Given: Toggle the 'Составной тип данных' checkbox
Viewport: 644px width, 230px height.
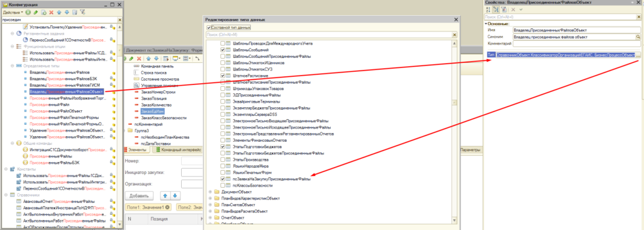Looking at the screenshot, I should click(x=209, y=28).
